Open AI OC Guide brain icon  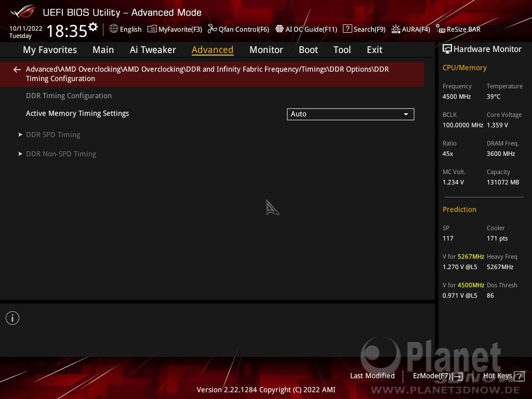pos(279,29)
